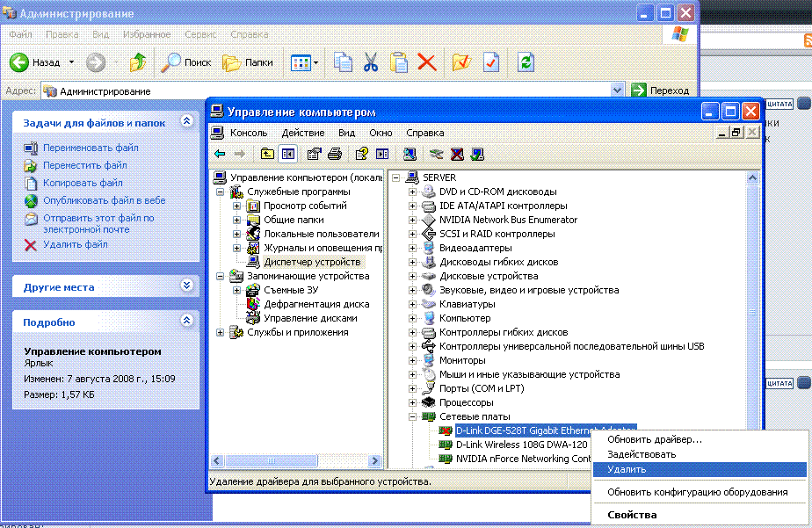Toggle the show/hide console tree icon
The height and width of the screenshot is (528, 812).
pyautogui.click(x=288, y=154)
